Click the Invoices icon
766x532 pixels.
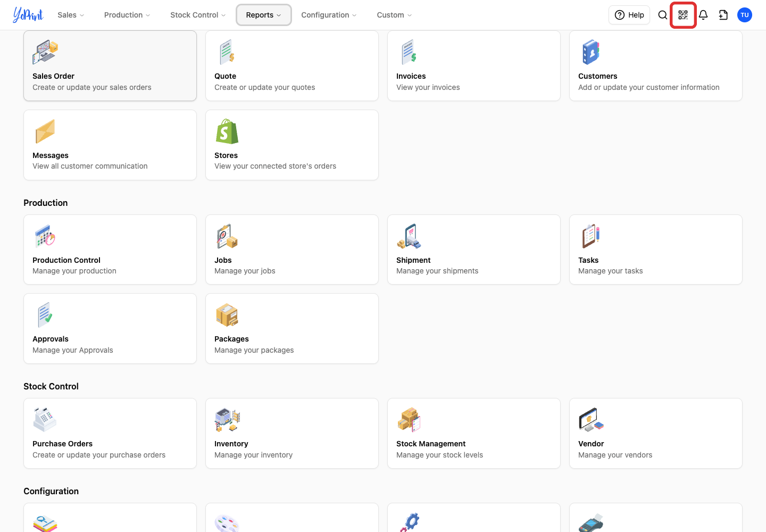pyautogui.click(x=409, y=52)
